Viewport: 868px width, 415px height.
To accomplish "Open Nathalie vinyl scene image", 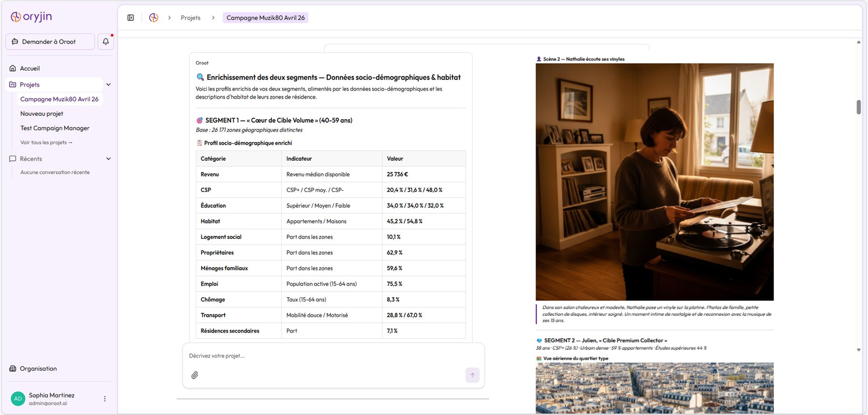I will [x=654, y=182].
